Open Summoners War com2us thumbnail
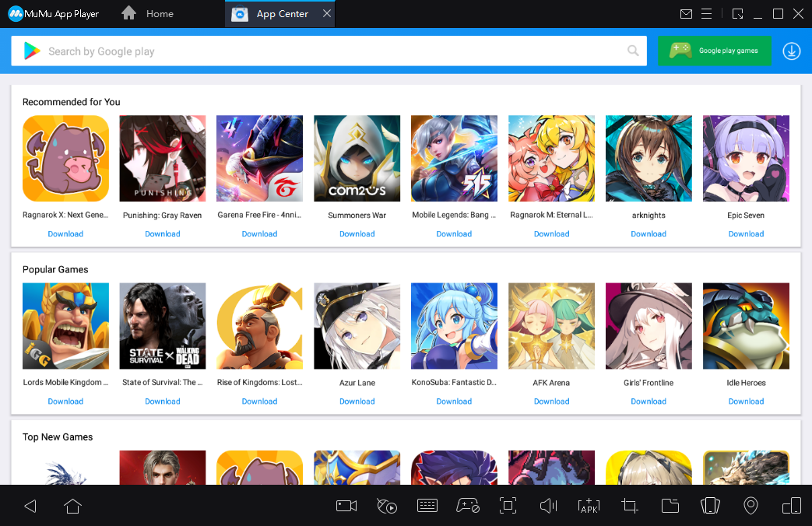Screen dimensions: 812x526 [x=357, y=159]
